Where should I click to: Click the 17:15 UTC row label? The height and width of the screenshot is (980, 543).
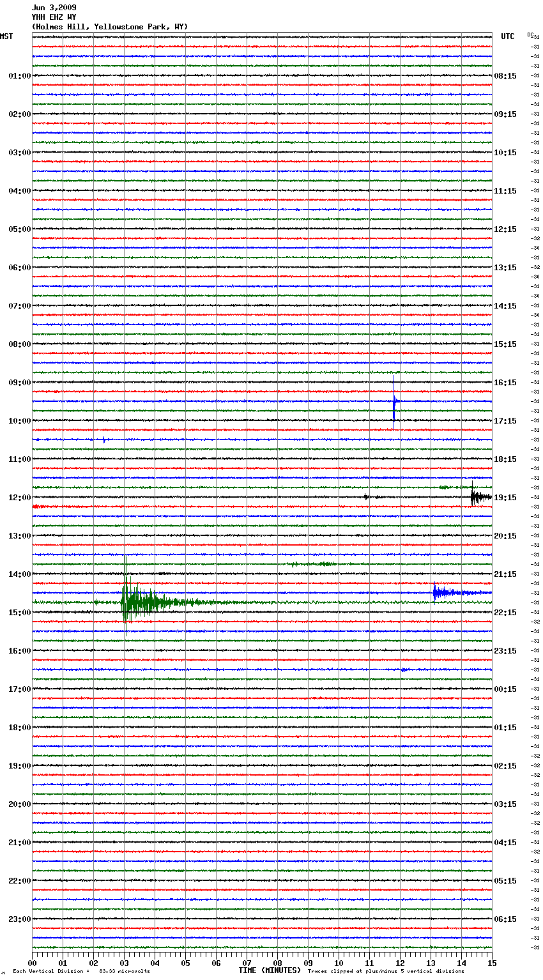(505, 421)
